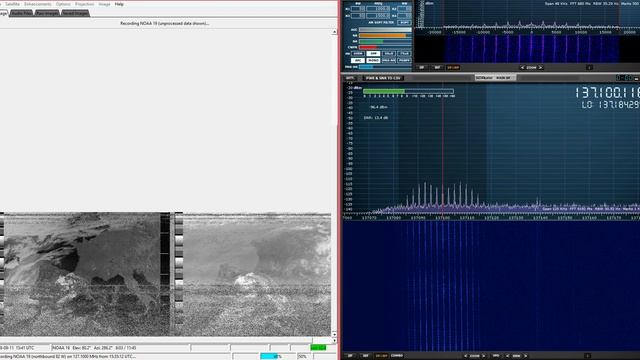
Task: Switch to the Raw Images tab
Action: 47,13
